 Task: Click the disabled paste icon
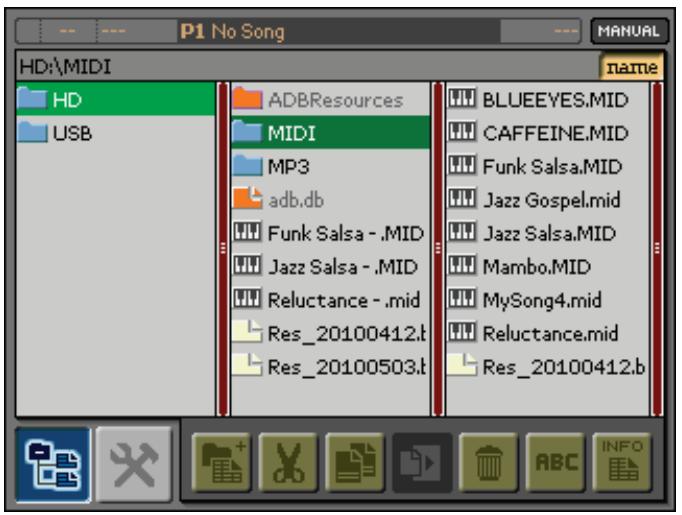coord(422,462)
